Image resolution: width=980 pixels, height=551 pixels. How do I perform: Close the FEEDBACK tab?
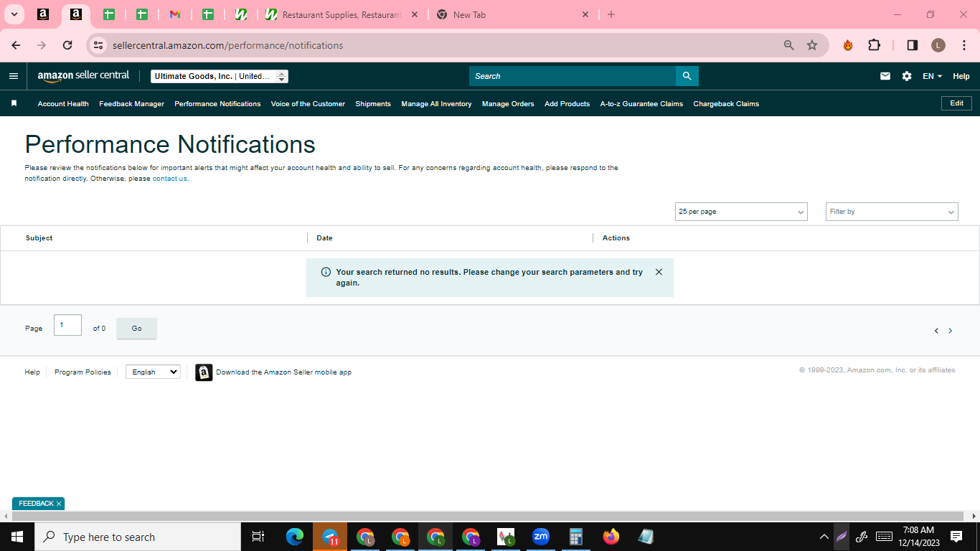pyautogui.click(x=59, y=504)
